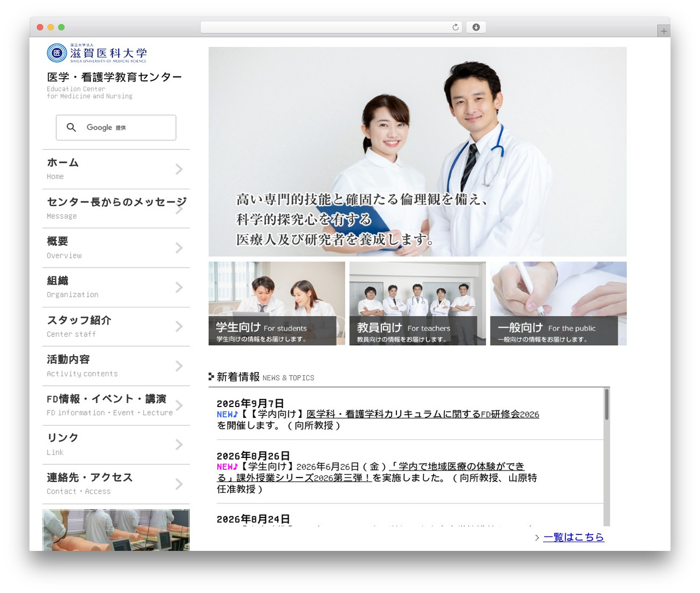Open the 連絡先・アクセス menu item
The width and height of the screenshot is (700, 593).
[x=116, y=484]
